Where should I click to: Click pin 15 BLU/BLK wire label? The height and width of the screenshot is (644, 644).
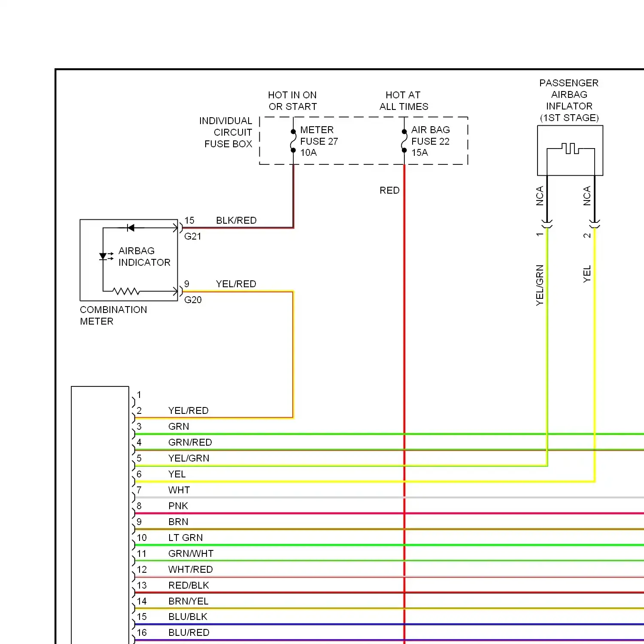(188, 617)
